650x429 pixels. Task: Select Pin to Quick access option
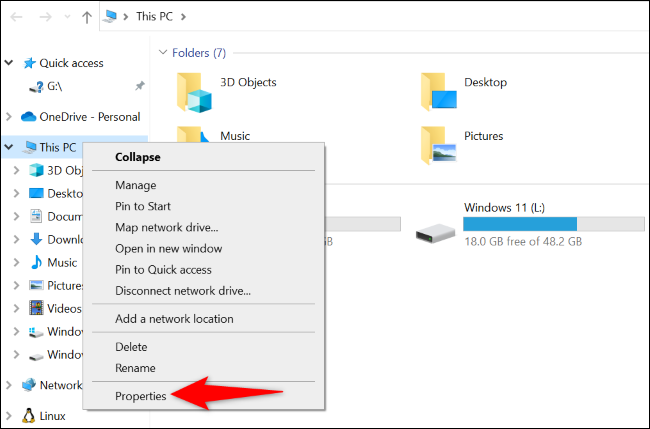tap(163, 270)
